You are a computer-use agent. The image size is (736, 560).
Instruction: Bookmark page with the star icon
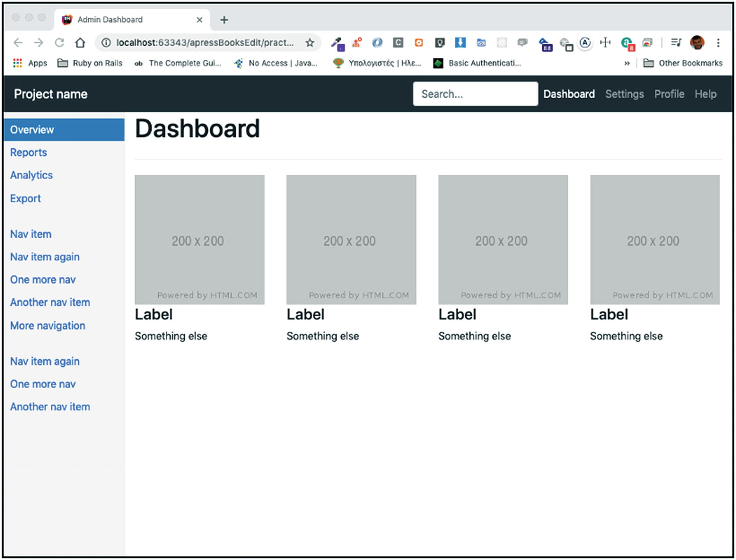pyautogui.click(x=310, y=43)
